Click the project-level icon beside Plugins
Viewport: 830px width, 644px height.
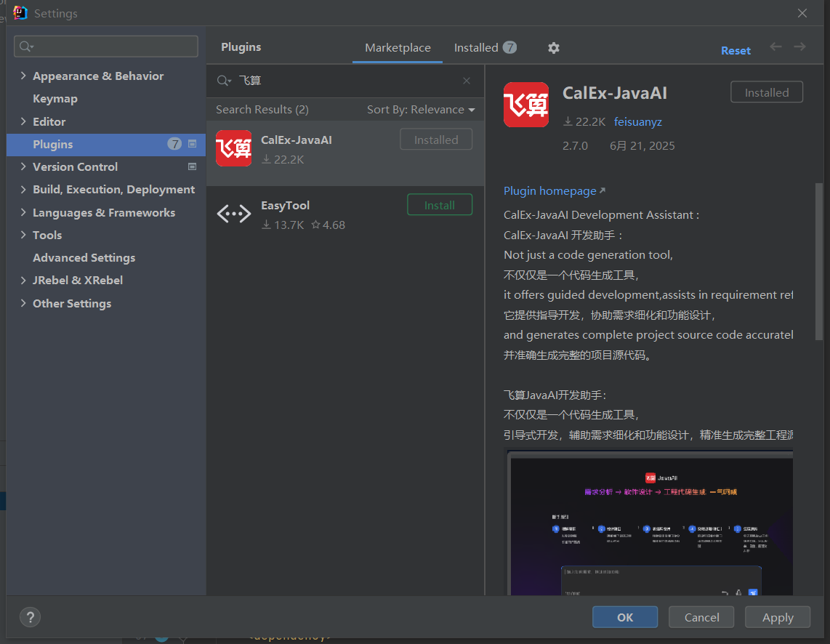click(x=192, y=144)
